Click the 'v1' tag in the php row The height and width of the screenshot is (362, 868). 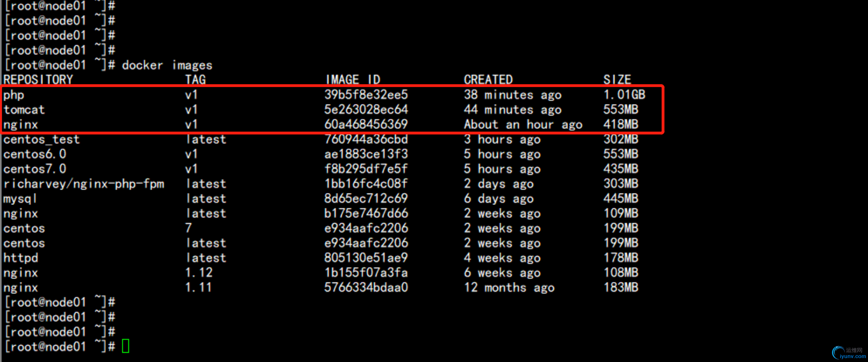(x=191, y=95)
